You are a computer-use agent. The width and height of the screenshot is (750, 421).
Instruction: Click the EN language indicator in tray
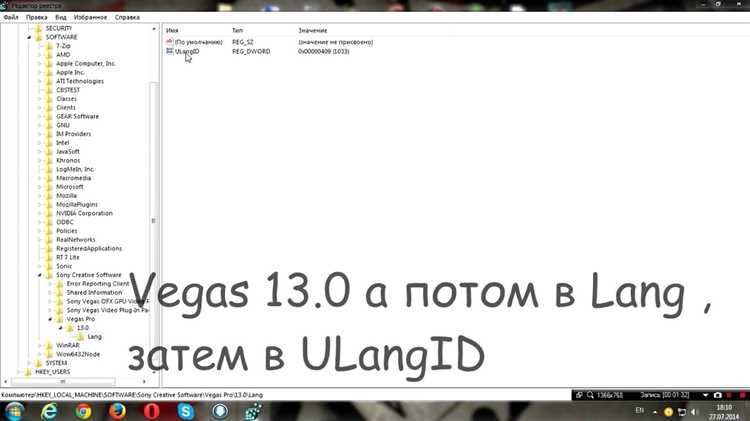click(x=640, y=410)
